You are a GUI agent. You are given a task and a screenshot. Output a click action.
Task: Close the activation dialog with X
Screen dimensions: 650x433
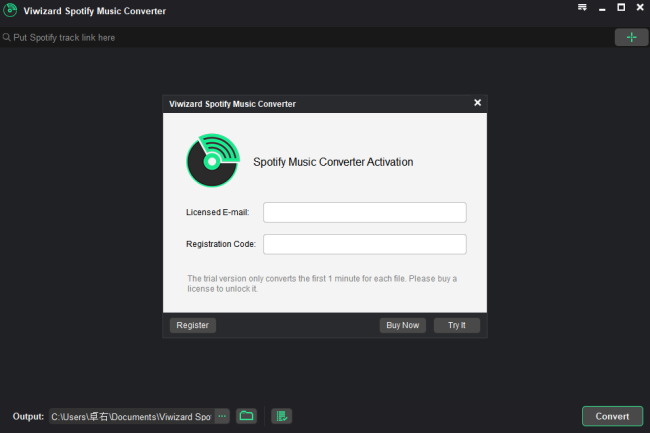(478, 103)
